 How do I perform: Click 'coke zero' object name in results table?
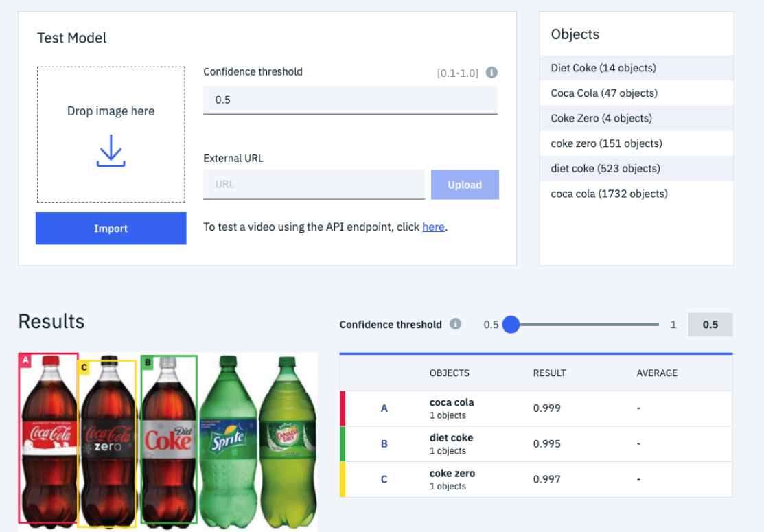(x=452, y=474)
